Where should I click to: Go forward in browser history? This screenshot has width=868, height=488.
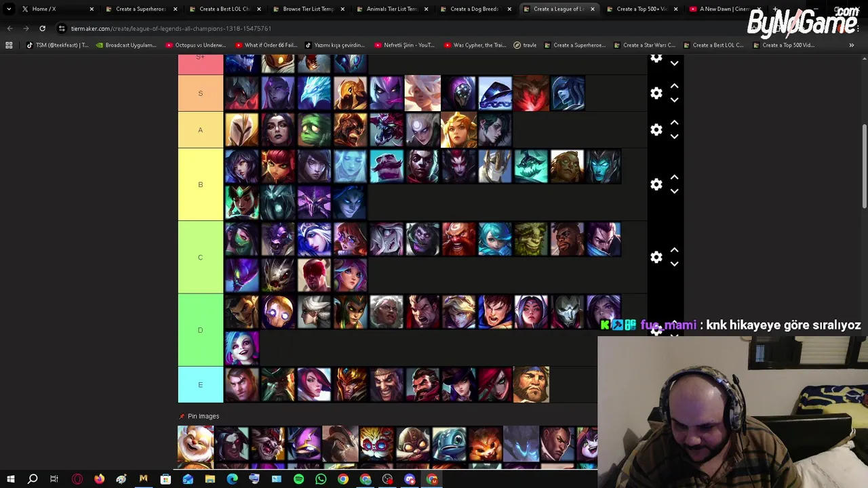coord(26,28)
